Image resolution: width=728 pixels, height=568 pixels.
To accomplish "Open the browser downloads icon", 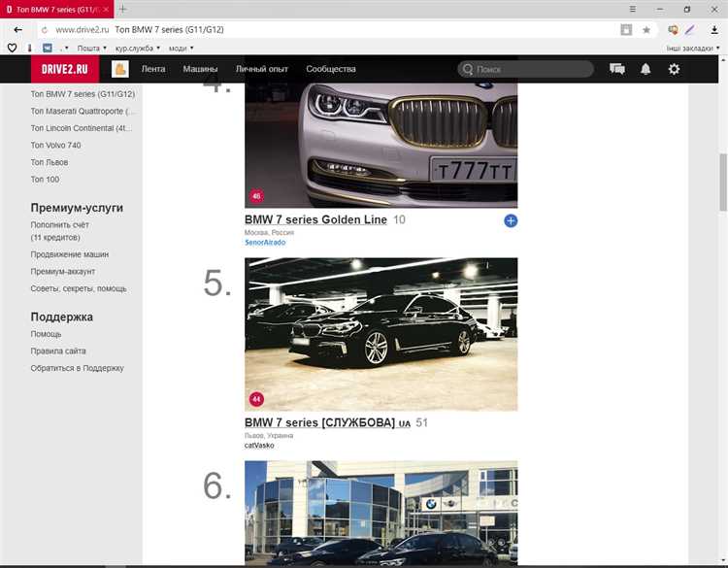I will [714, 30].
